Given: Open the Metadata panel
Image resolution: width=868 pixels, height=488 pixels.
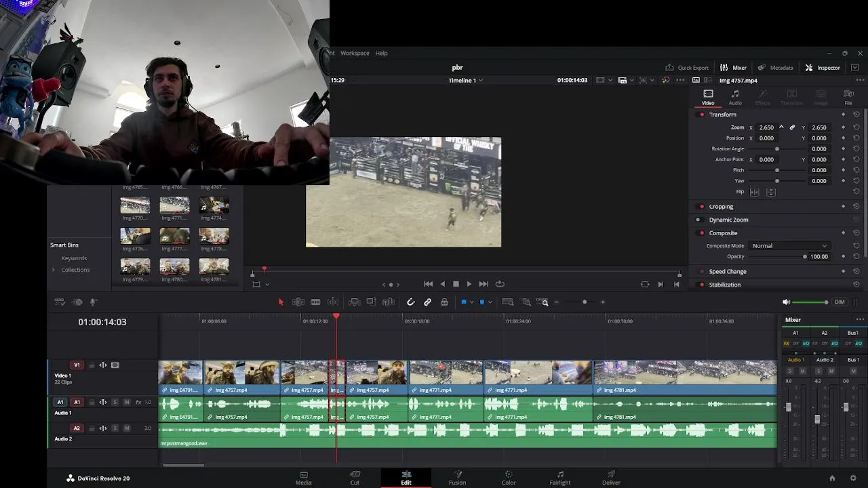Looking at the screenshot, I should [x=776, y=68].
